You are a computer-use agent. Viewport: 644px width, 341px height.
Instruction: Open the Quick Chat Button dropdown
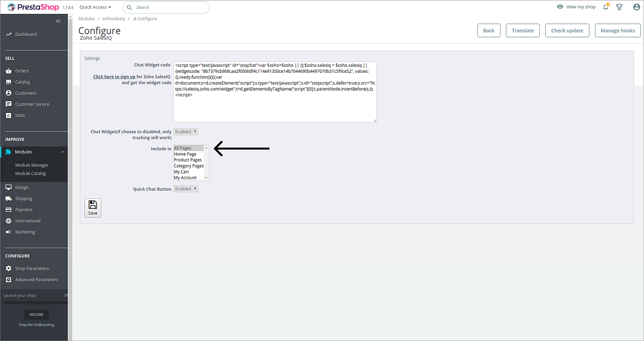(x=186, y=189)
